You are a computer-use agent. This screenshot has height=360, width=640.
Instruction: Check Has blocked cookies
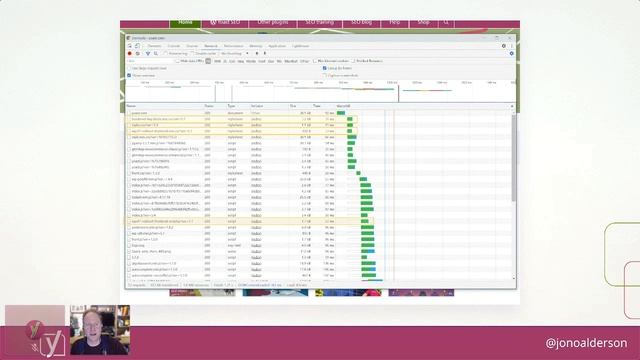pos(315,61)
